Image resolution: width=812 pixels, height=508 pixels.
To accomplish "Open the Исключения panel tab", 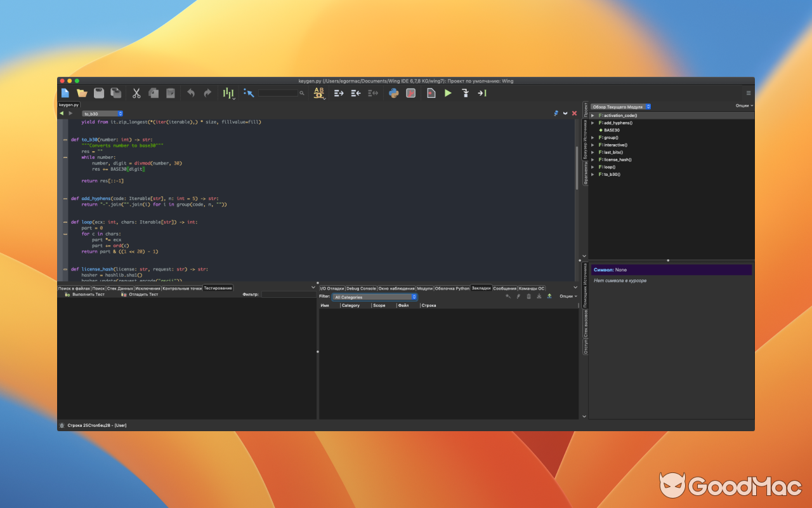I will pos(147,288).
